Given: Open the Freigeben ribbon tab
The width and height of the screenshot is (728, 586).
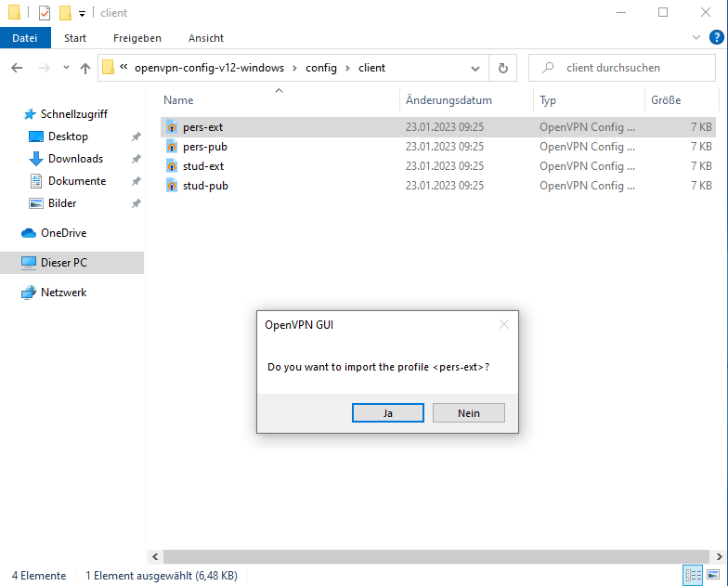Looking at the screenshot, I should pyautogui.click(x=137, y=38).
